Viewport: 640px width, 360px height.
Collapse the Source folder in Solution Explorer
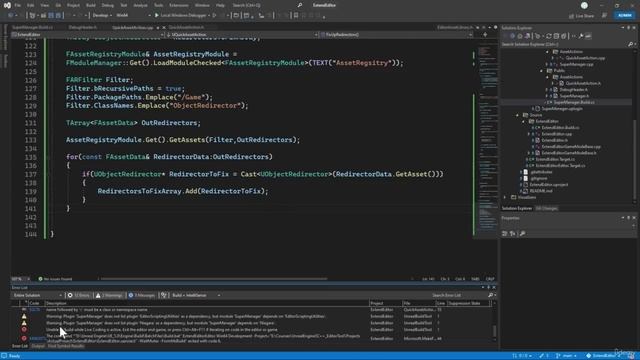tap(517, 115)
